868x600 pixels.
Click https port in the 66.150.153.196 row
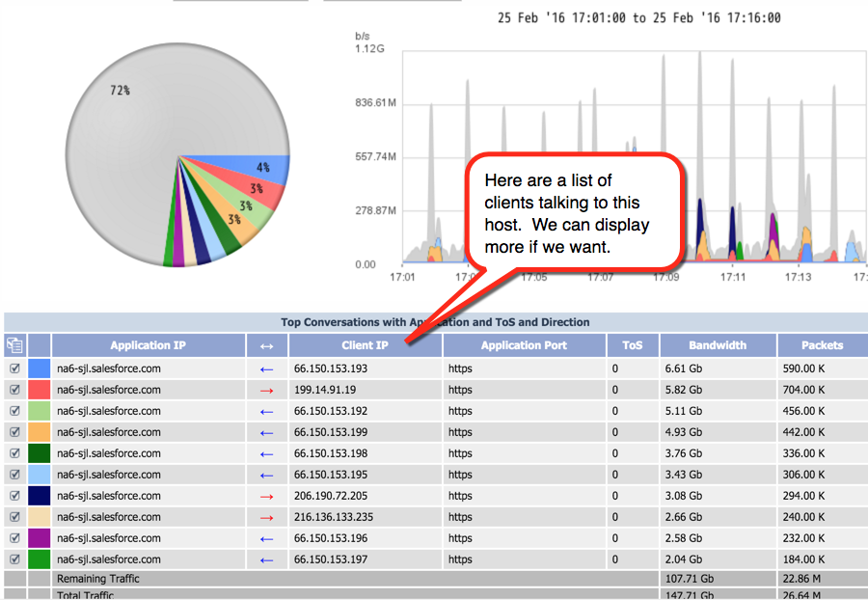460,538
